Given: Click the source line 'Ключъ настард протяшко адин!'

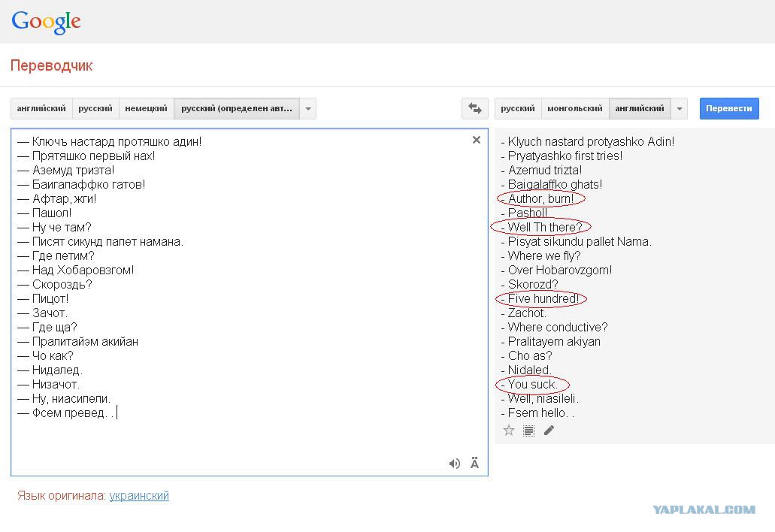Looking at the screenshot, I should pos(109,142).
